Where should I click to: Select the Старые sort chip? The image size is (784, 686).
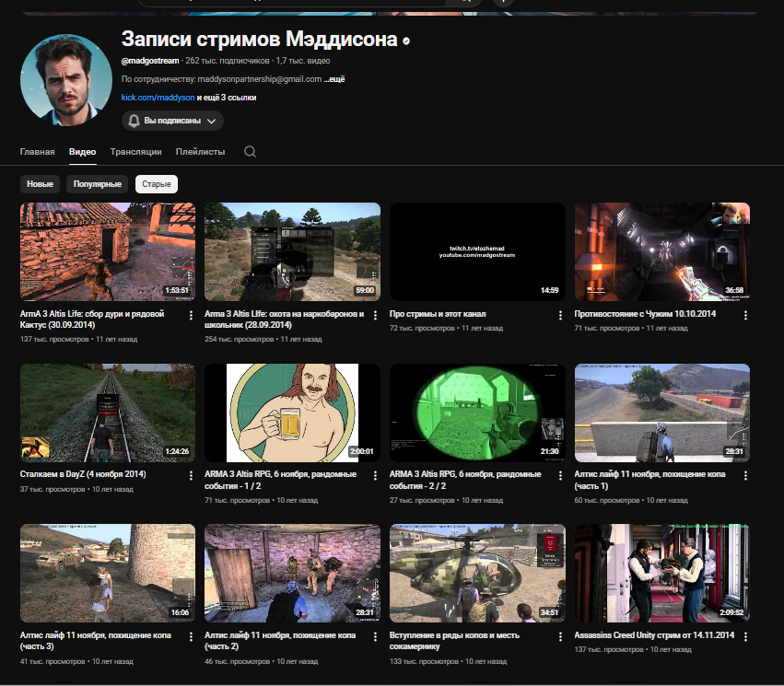(x=157, y=184)
